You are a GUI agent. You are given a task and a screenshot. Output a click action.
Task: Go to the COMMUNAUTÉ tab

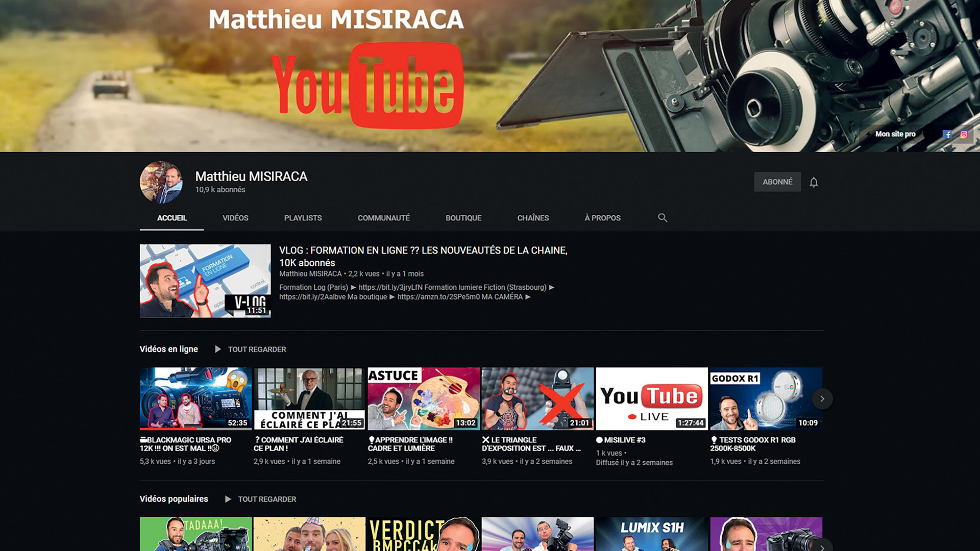point(383,218)
